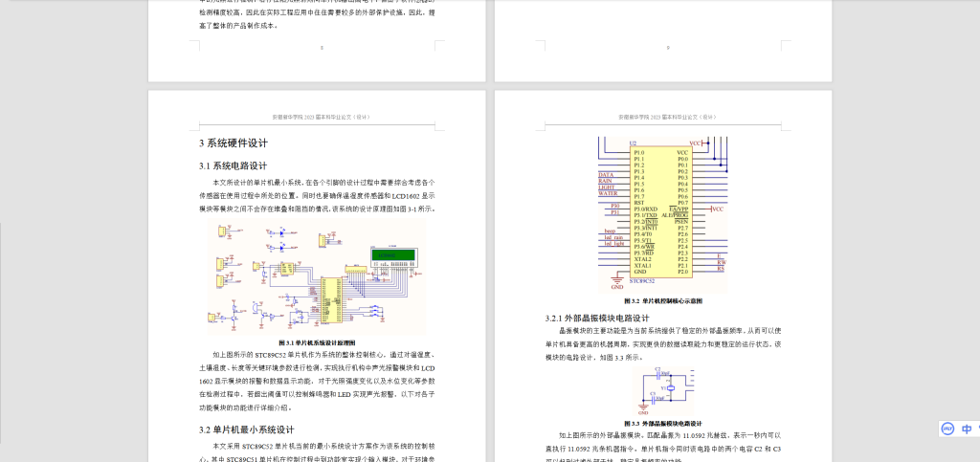Click page number 9 in the footer
This screenshot has width=980, height=462.
pos(668,48)
